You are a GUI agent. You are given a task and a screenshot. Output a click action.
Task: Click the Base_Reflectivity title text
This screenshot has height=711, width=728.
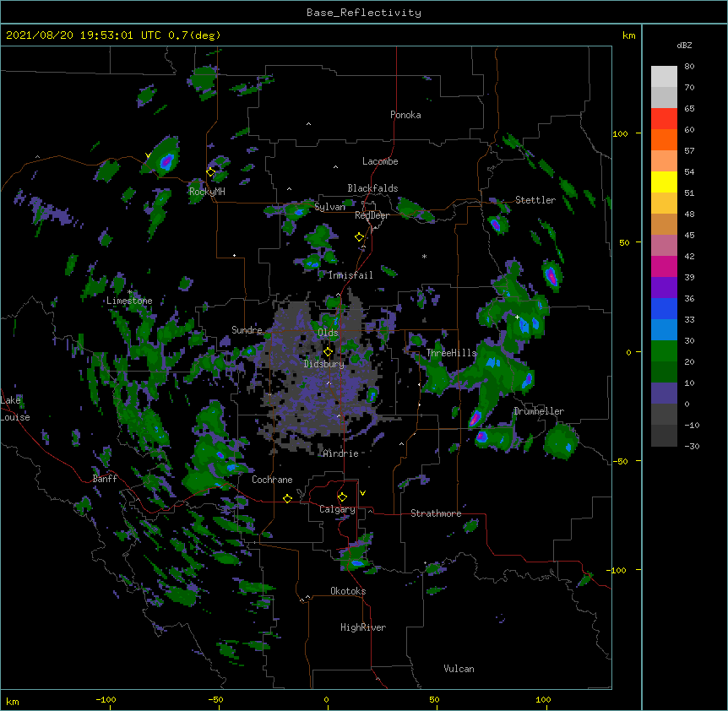tap(364, 13)
